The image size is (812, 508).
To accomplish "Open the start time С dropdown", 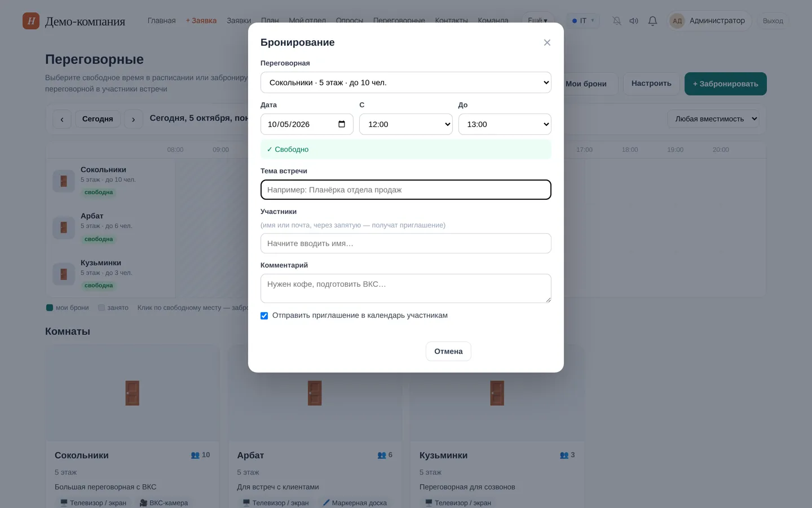I will (406, 124).
